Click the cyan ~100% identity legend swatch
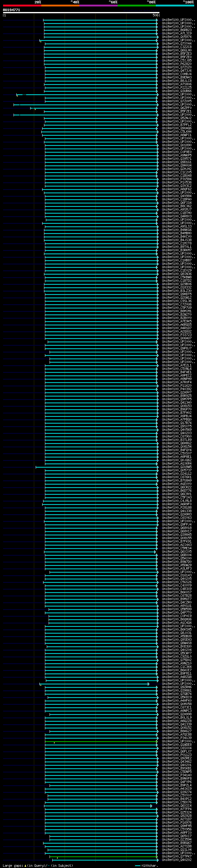 (x=175, y=6)
